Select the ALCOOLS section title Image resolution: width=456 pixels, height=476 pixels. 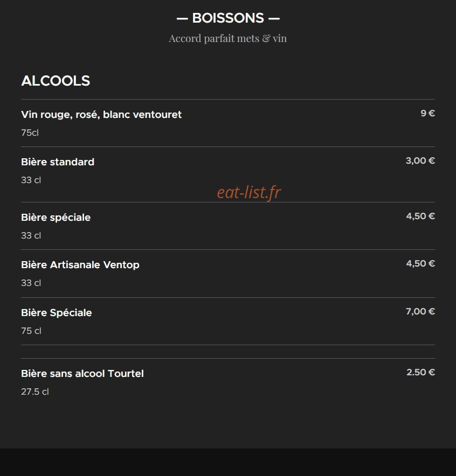(56, 81)
